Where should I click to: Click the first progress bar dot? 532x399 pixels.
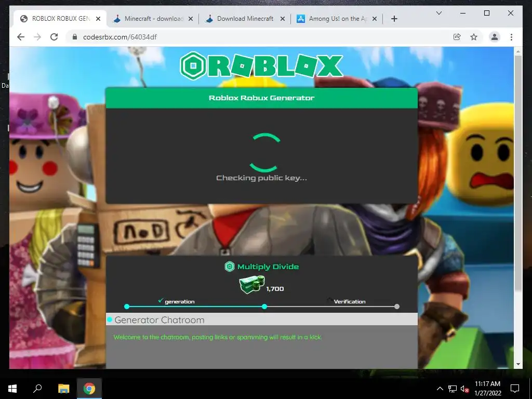[x=127, y=307]
